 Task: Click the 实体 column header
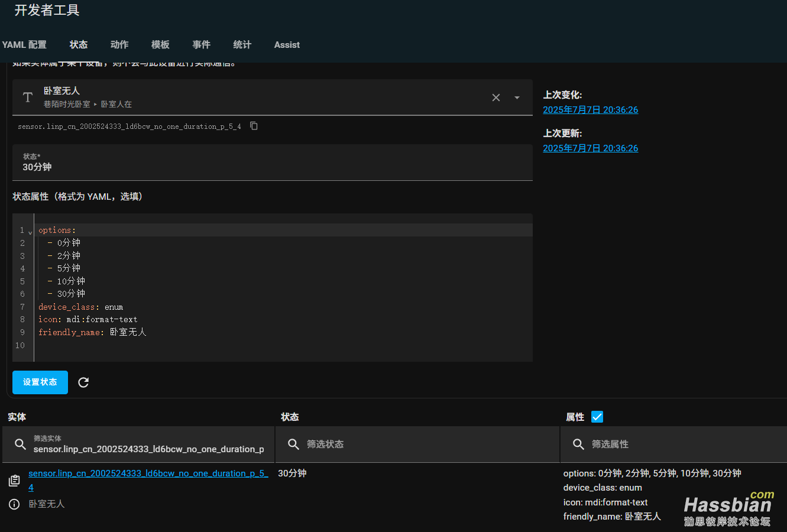[x=17, y=417]
